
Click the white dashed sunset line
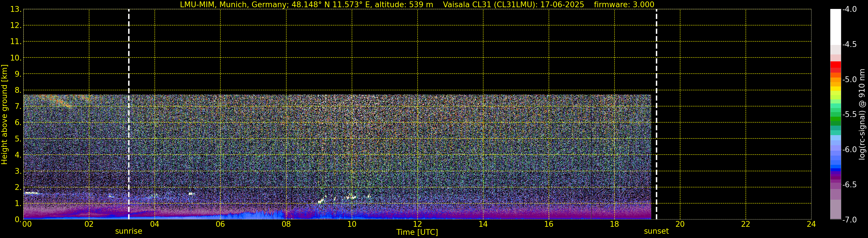(x=656, y=114)
